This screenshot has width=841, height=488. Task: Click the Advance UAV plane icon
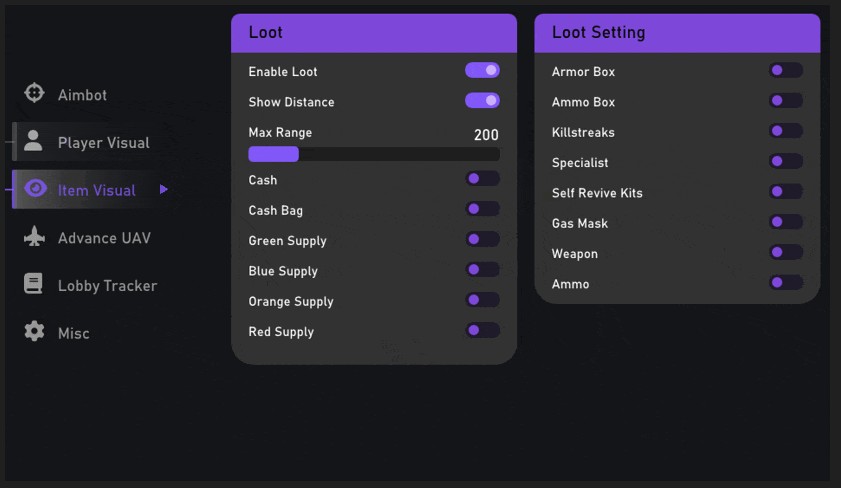coord(34,236)
